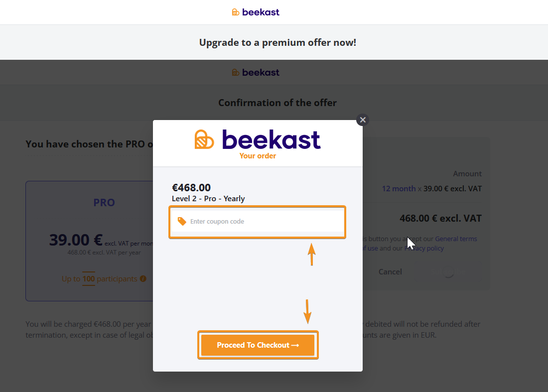This screenshot has width=548, height=392.
Task: Click the info icon beside participants
Action: coord(143,279)
